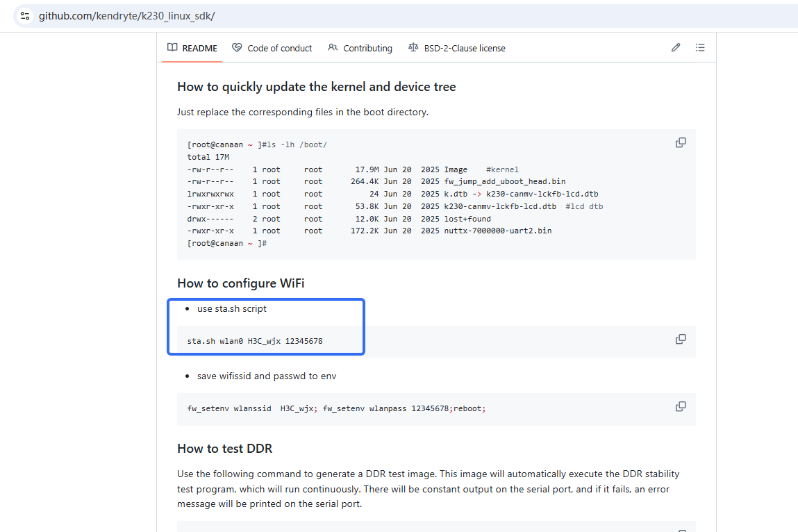Click the sta.sh wlan0 H3C_wjx code text
The image size is (798, 532).
coord(255,341)
